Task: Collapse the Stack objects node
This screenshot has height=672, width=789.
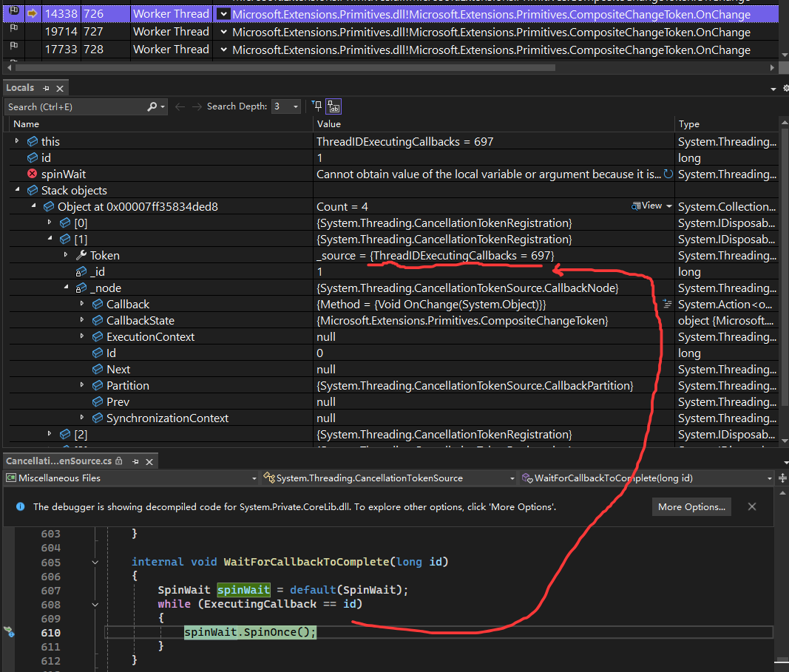Action: 18,191
